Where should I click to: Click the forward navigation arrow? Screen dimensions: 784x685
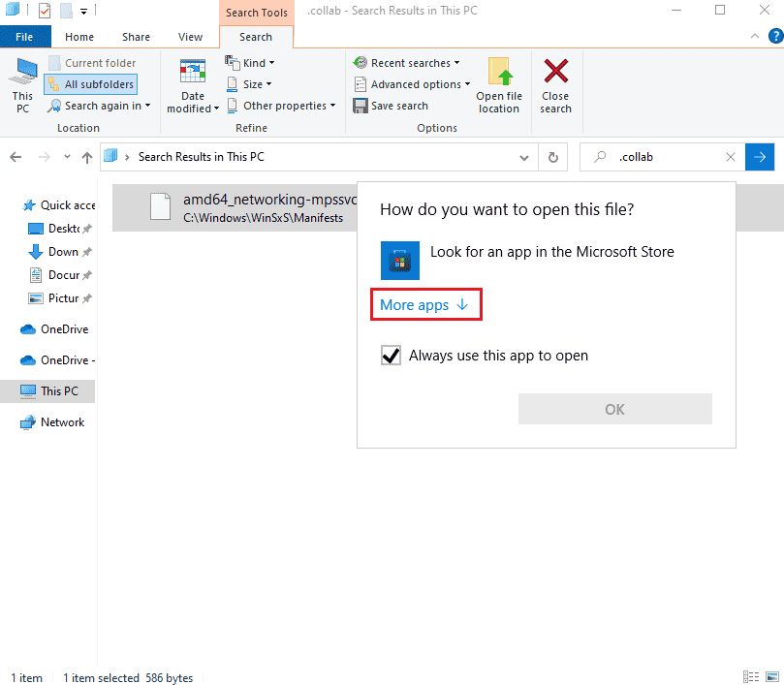(x=45, y=158)
